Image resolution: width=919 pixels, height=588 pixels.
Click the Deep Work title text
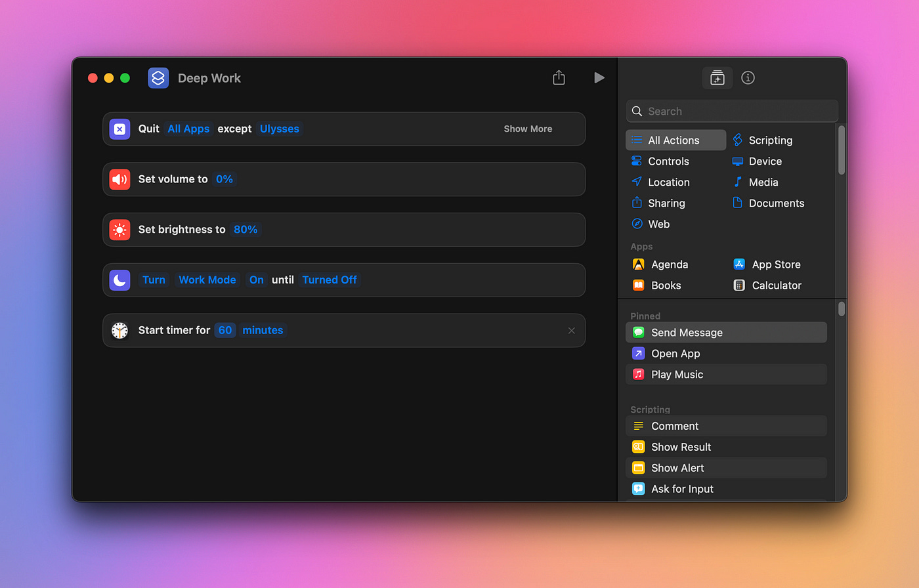tap(209, 78)
